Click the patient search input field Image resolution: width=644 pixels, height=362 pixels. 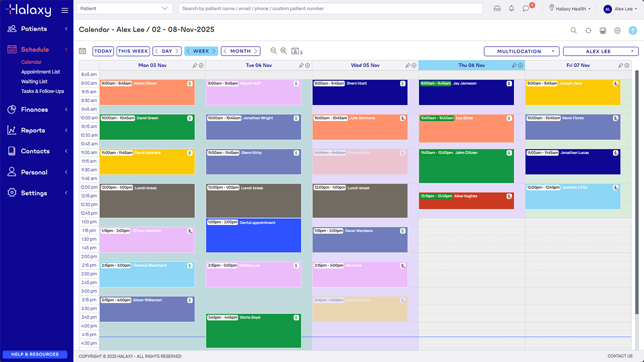click(x=330, y=8)
